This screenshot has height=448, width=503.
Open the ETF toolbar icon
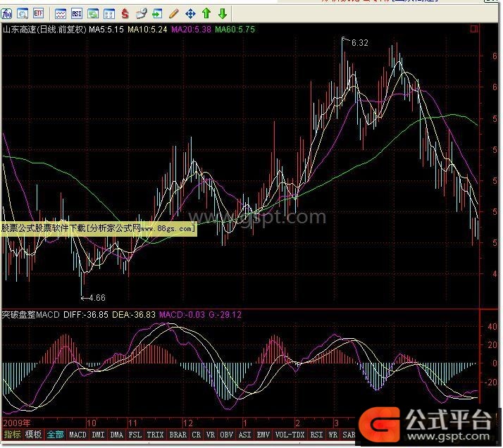pos(38,13)
